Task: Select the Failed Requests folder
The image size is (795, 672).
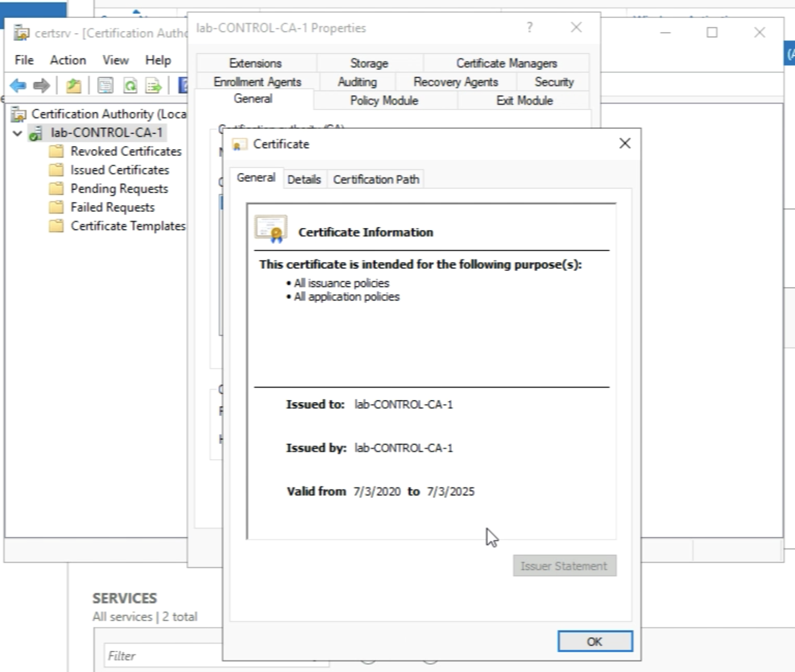Action: tap(112, 207)
